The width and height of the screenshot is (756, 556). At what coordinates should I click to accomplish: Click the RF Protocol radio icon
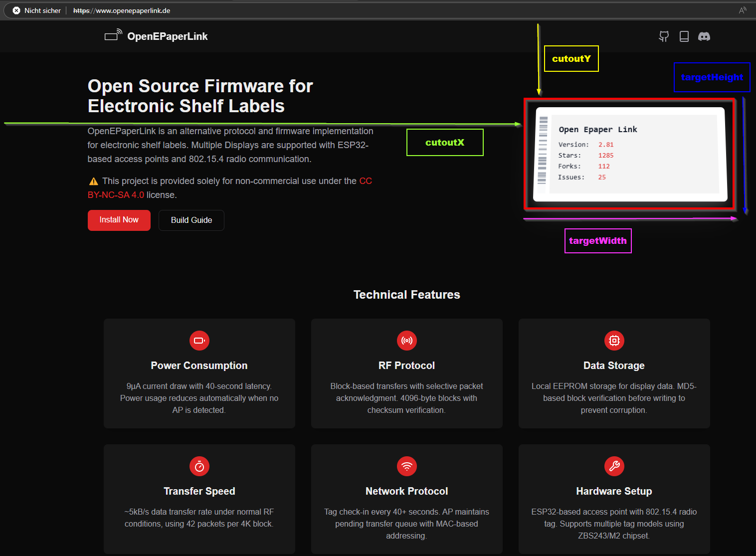click(x=407, y=341)
